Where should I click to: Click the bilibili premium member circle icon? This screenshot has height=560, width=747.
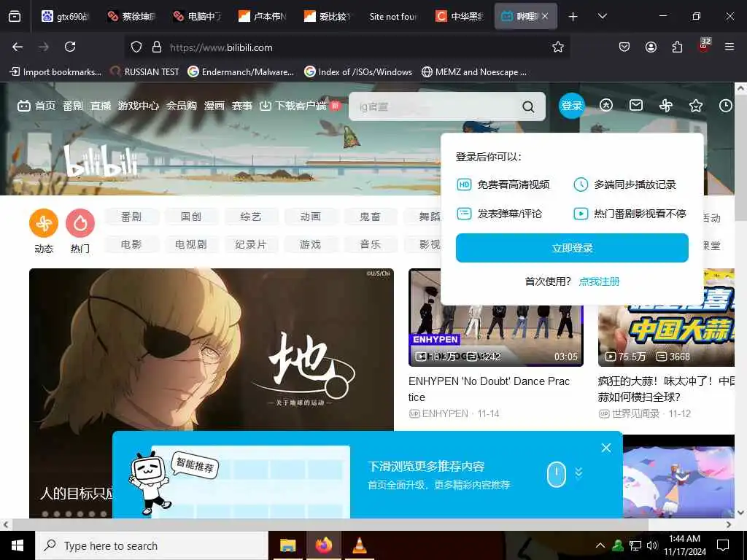pyautogui.click(x=606, y=105)
